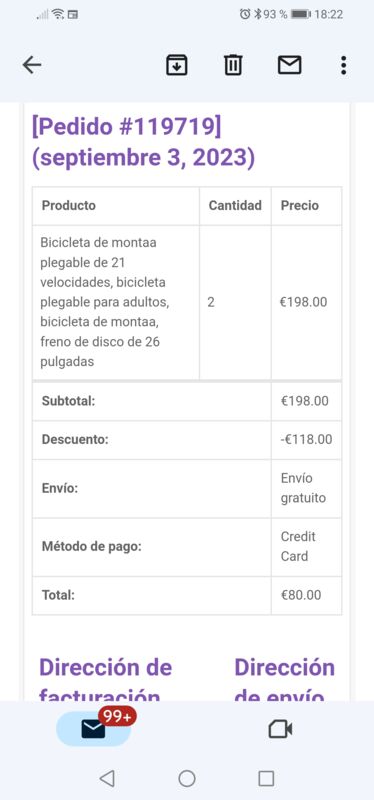Tap the Wi-Fi status bar icon
The height and width of the screenshot is (800, 374).
tap(58, 14)
